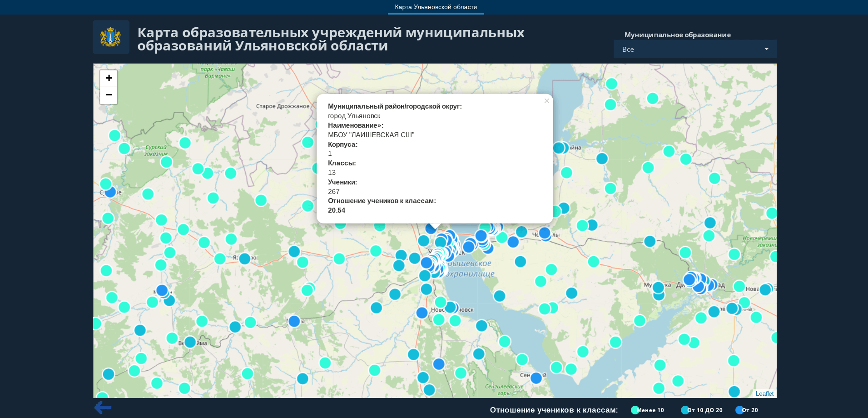The image size is (868, 418).
Task: Open the Муниципальное образование dropdown
Action: tap(695, 49)
